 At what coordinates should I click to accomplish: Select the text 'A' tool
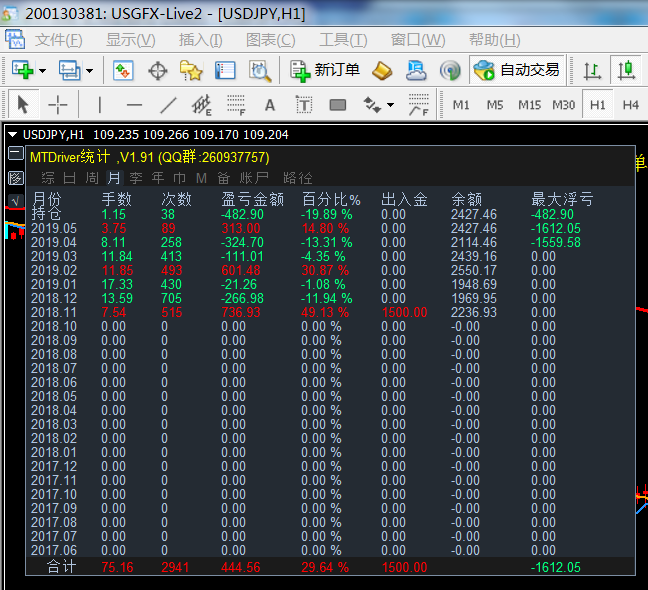click(x=270, y=105)
